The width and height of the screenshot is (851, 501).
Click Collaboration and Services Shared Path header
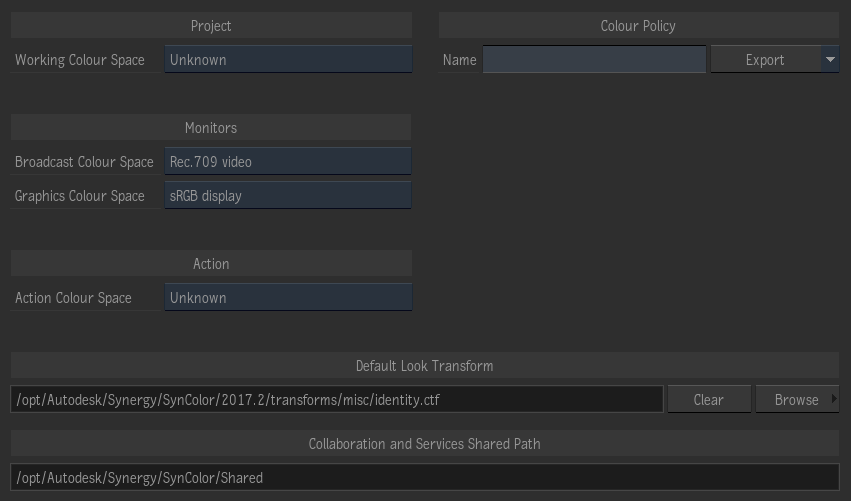click(424, 444)
